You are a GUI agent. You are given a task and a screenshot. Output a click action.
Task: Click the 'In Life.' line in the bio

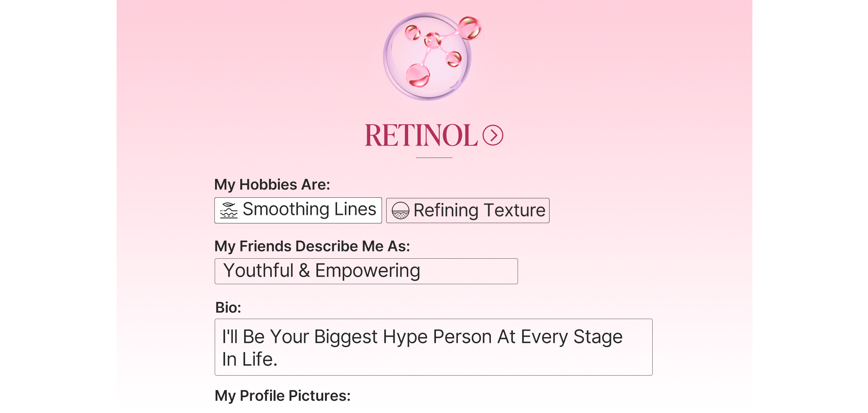point(249,359)
